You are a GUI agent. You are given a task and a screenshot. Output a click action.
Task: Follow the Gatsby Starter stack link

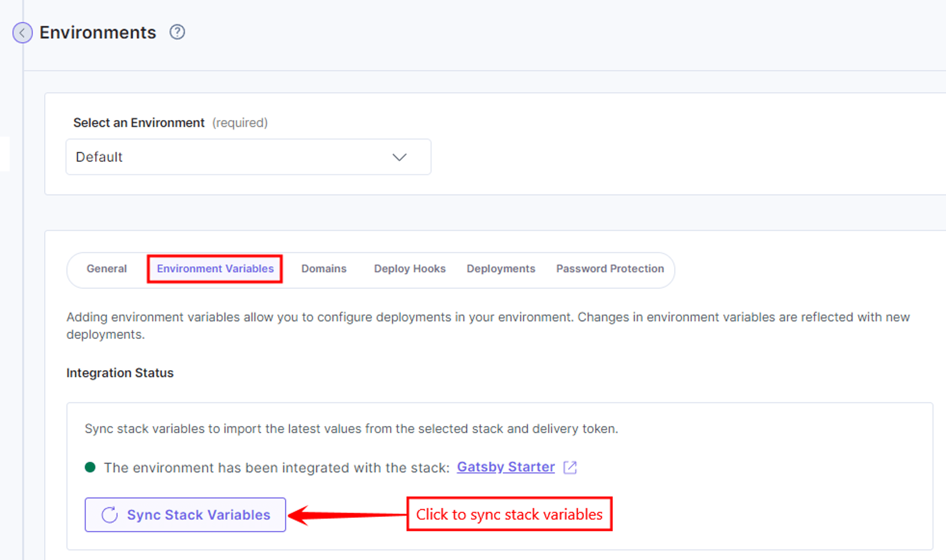click(506, 467)
